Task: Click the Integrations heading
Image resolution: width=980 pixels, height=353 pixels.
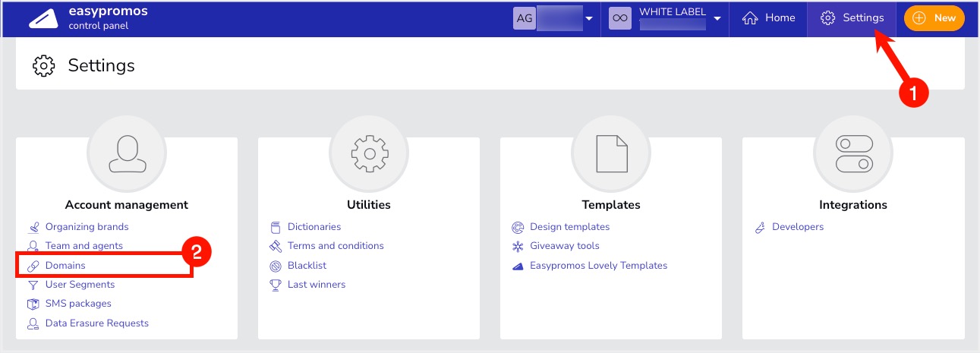Action: pyautogui.click(x=853, y=205)
